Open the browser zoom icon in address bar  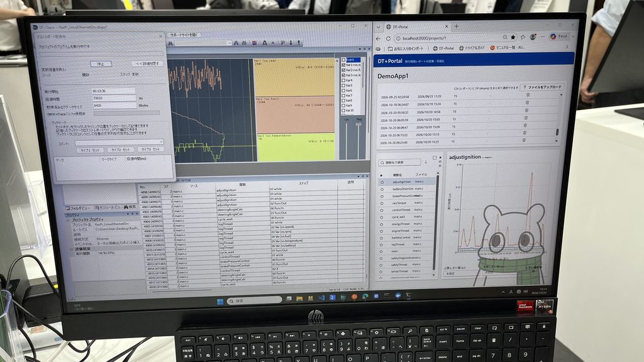pyautogui.click(x=505, y=37)
